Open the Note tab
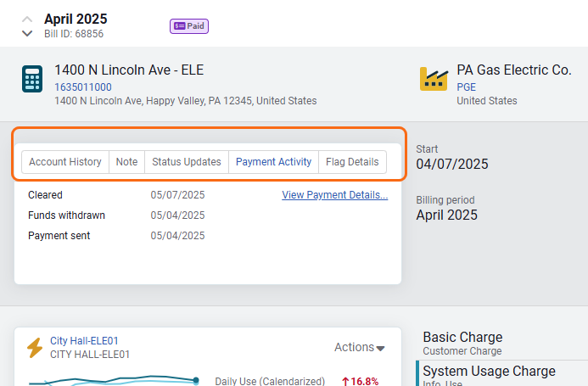 click(x=126, y=162)
